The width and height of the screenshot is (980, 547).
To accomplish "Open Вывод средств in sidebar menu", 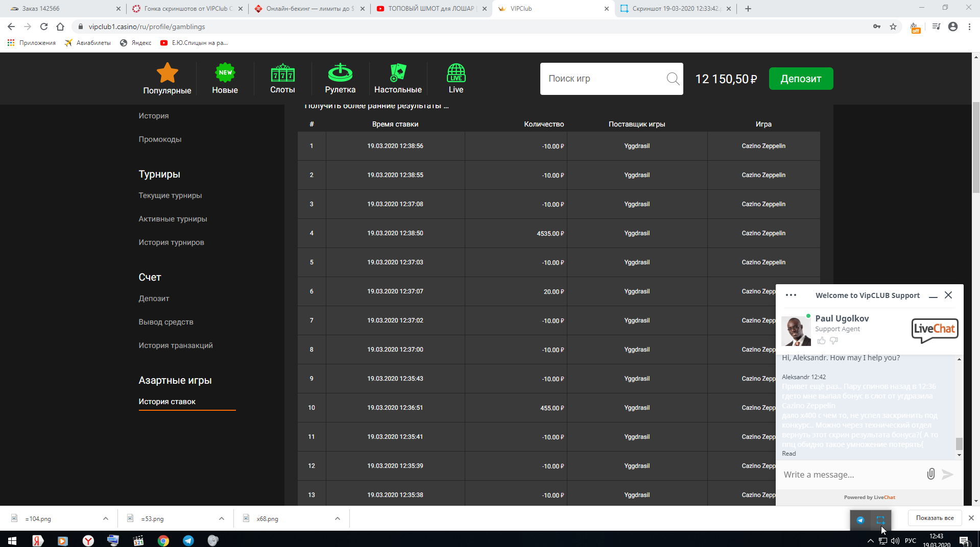I will [166, 322].
